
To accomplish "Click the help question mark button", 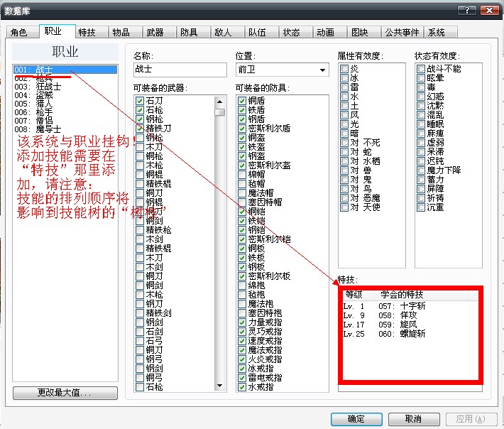I will (467, 10).
